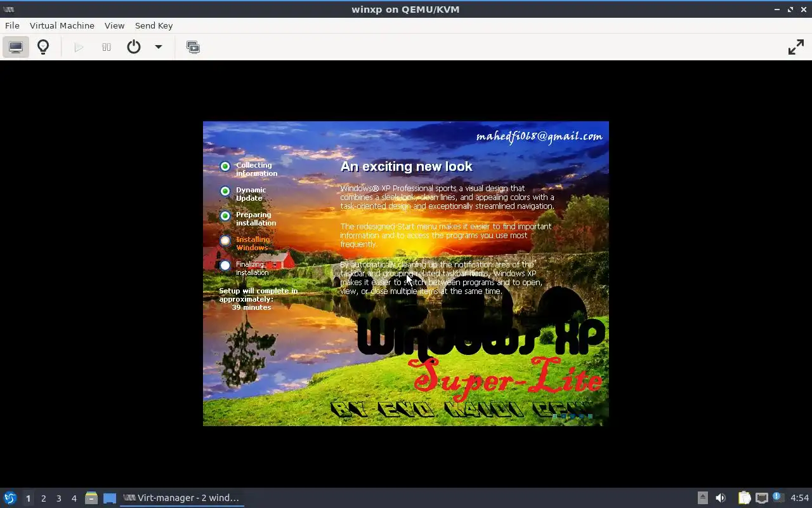
Task: Click the '39 minutes' remaining time text
Action: 251,307
